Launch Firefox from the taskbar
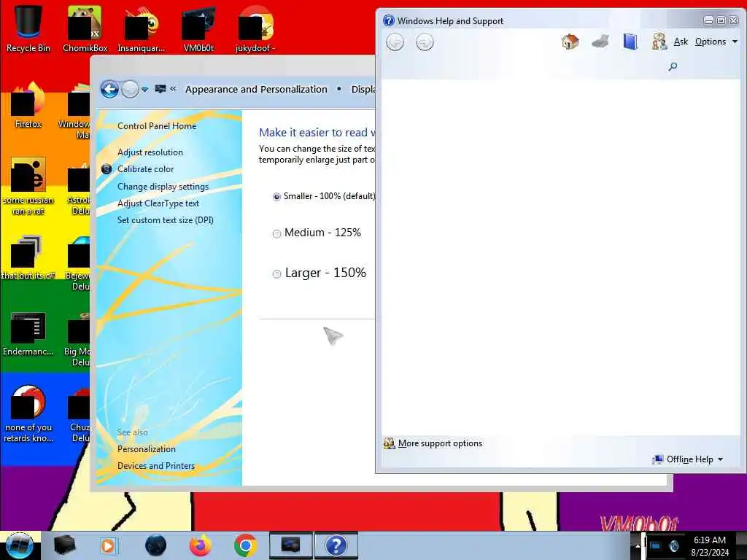This screenshot has width=747, height=560. tap(201, 545)
